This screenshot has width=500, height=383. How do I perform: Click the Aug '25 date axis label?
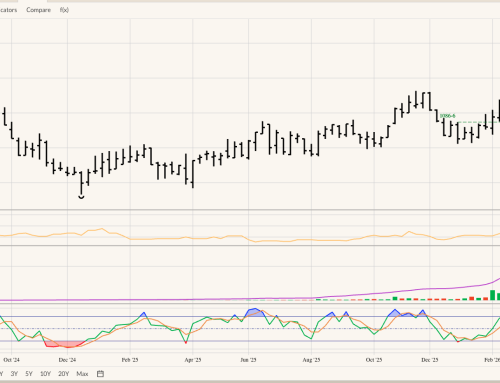click(x=311, y=360)
